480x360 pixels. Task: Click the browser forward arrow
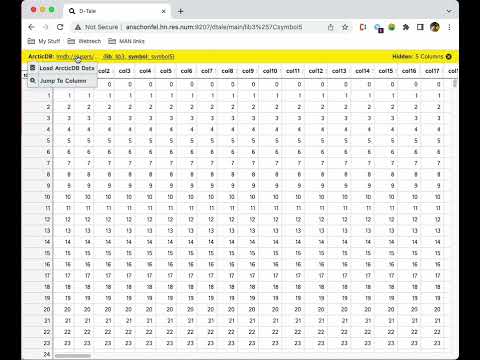coord(46,27)
